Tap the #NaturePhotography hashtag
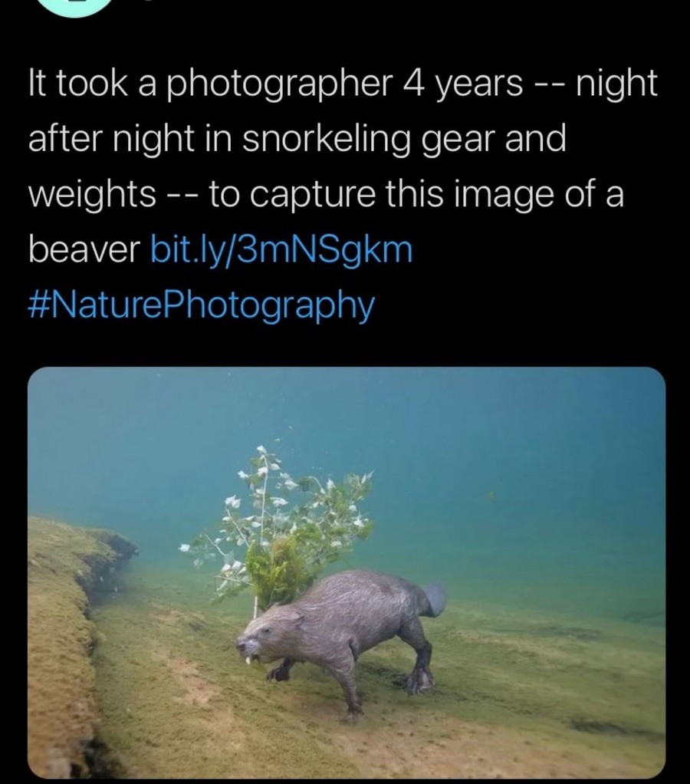Image resolution: width=690 pixels, height=784 pixels. click(x=201, y=305)
